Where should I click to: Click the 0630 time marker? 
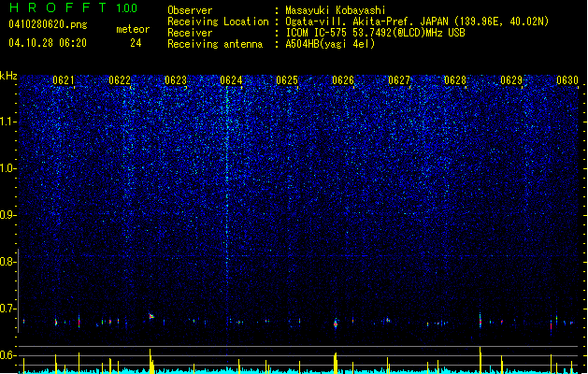tap(567, 80)
